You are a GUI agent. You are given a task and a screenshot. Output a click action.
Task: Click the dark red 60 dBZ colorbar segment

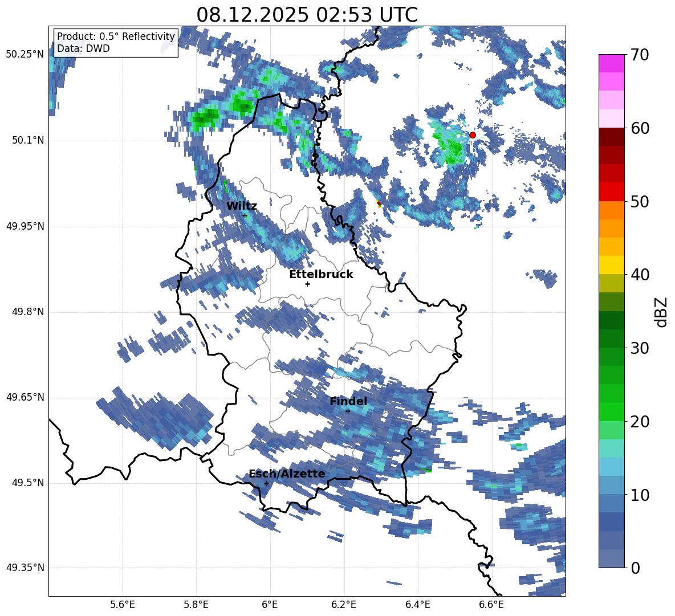pos(611,137)
